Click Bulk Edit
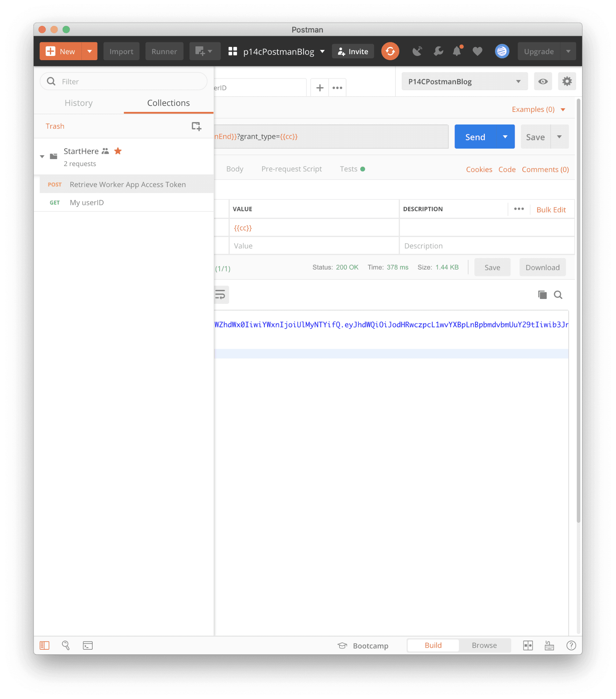The image size is (616, 699). point(551,209)
